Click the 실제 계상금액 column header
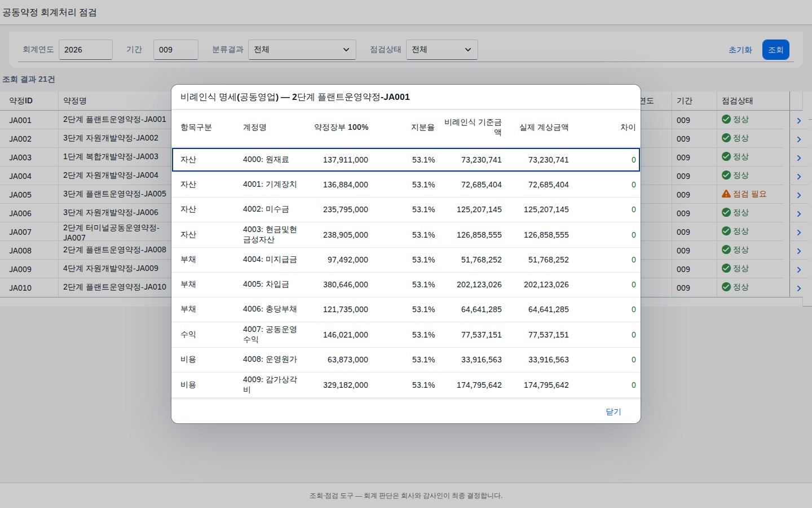Image resolution: width=812 pixels, height=508 pixels. [544, 128]
